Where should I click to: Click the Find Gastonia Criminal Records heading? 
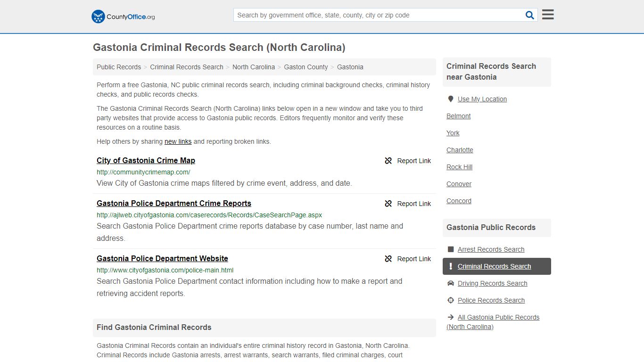point(154,327)
